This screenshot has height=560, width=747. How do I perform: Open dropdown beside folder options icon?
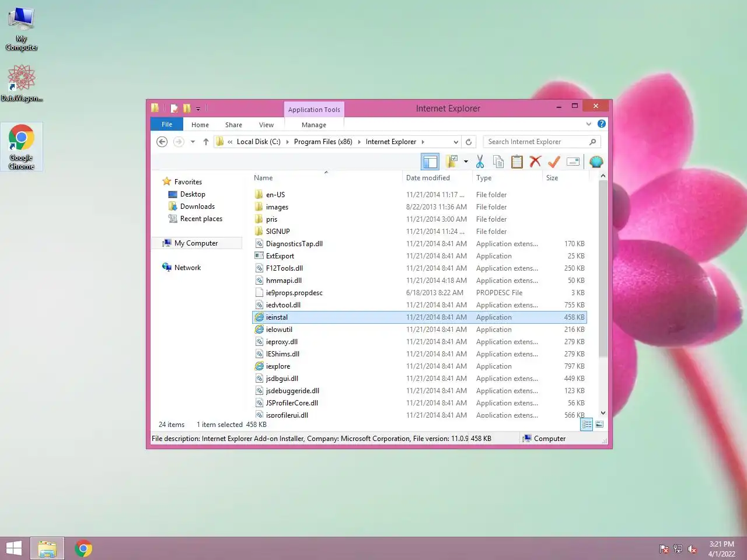click(x=466, y=162)
